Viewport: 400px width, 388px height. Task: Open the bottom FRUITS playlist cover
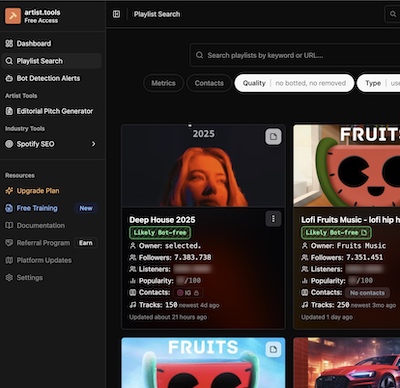pyautogui.click(x=203, y=363)
